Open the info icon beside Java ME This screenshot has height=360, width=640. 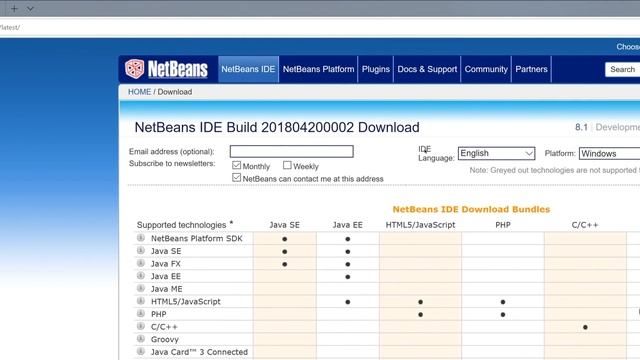(141, 289)
